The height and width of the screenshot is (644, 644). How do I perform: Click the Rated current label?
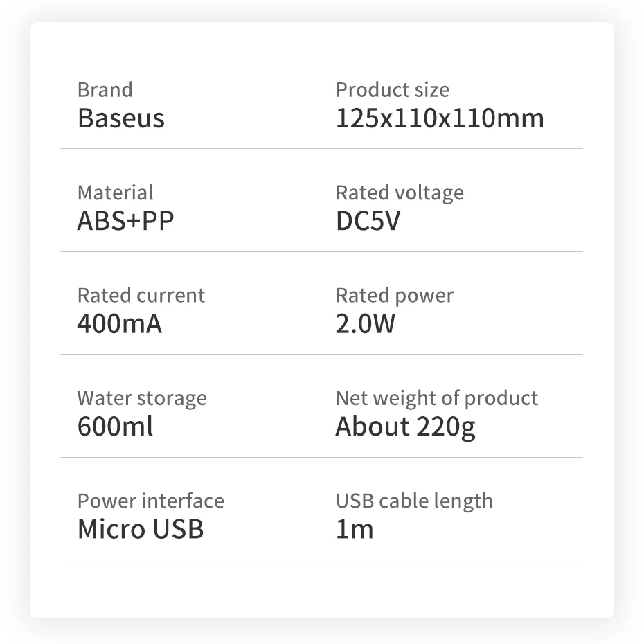(x=141, y=296)
